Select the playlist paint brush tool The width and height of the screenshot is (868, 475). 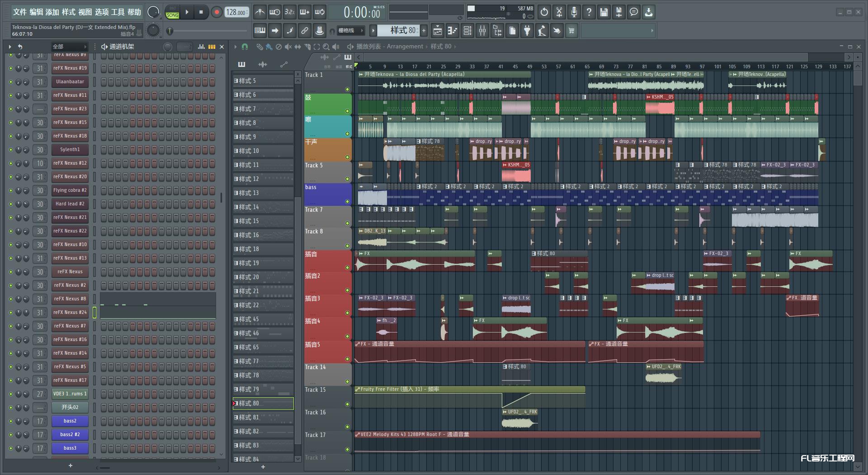[269, 47]
